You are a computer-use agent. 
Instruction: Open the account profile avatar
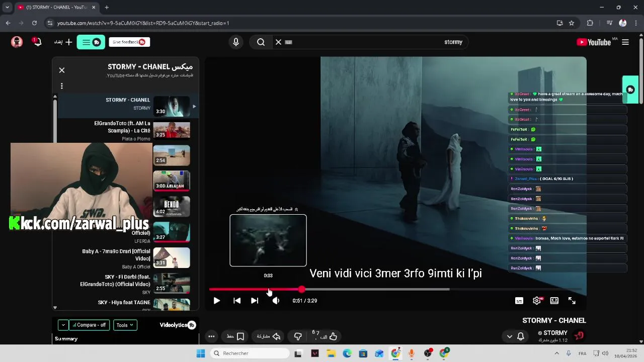(x=17, y=42)
